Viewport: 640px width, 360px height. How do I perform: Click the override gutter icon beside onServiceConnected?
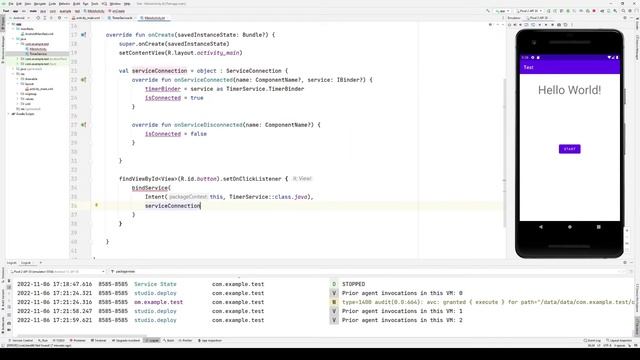pyautogui.click(x=83, y=80)
